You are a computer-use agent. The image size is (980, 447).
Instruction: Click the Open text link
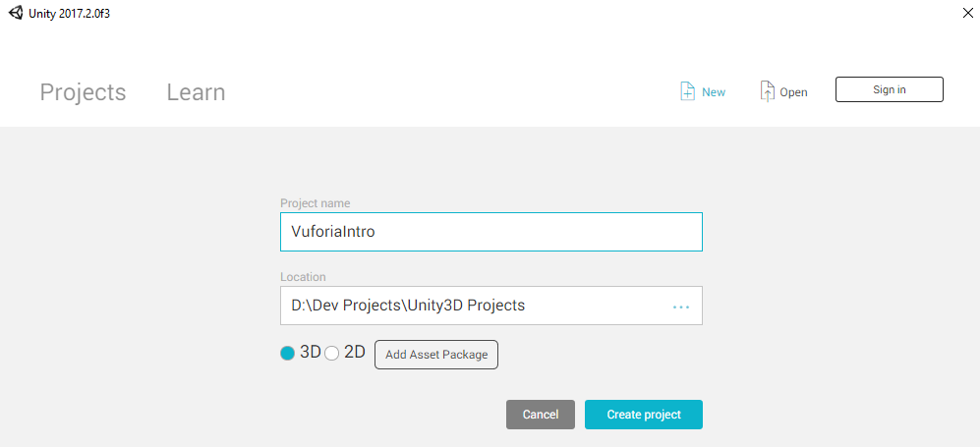(793, 92)
